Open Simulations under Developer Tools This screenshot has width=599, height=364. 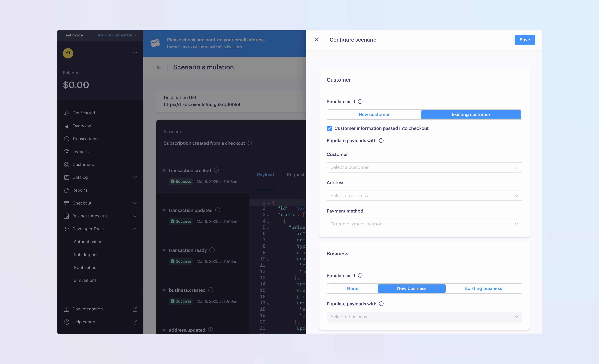[x=85, y=280]
